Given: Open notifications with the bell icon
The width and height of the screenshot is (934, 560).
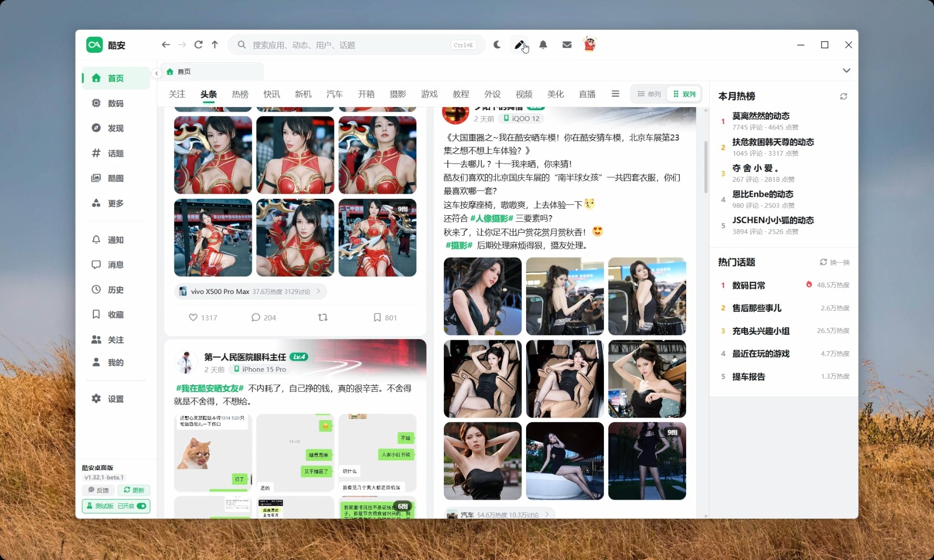Looking at the screenshot, I should [543, 45].
